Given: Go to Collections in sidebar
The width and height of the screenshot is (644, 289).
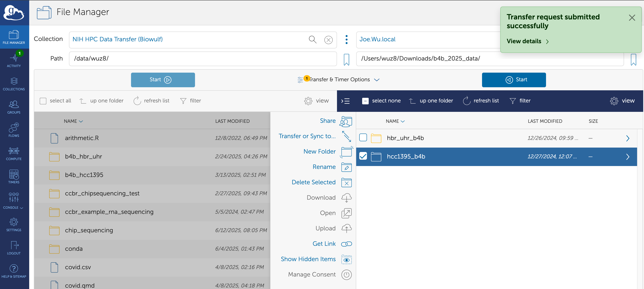Looking at the screenshot, I should 14,84.
